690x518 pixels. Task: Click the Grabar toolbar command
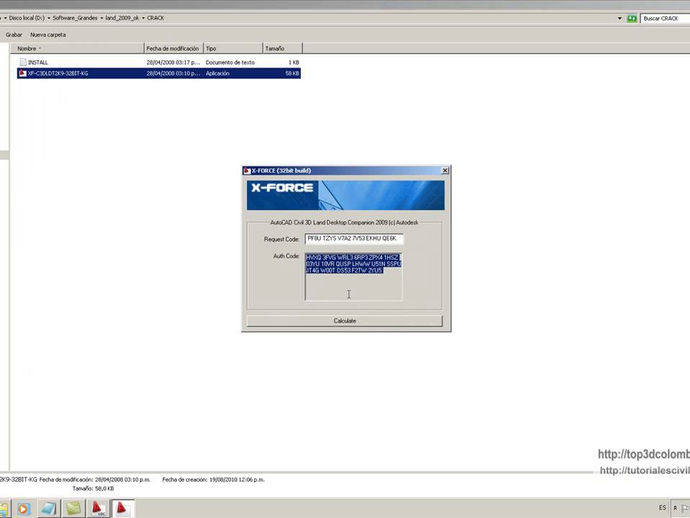point(14,35)
